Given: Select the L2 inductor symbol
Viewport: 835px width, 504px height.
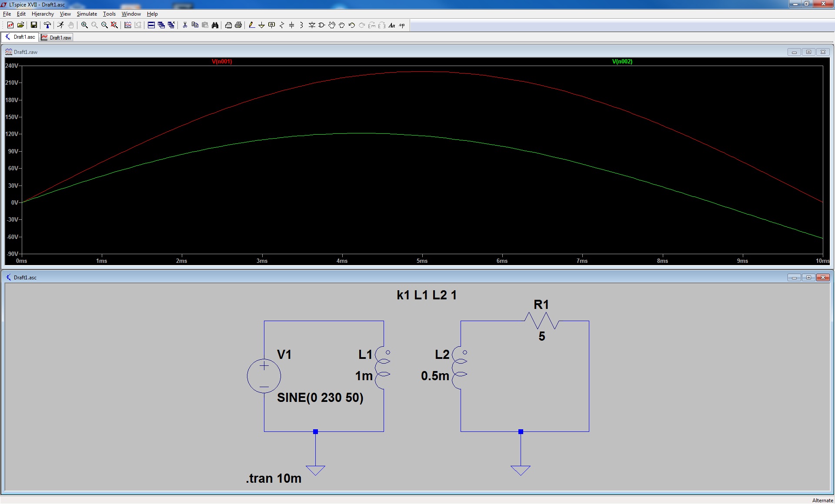Looking at the screenshot, I should point(460,368).
